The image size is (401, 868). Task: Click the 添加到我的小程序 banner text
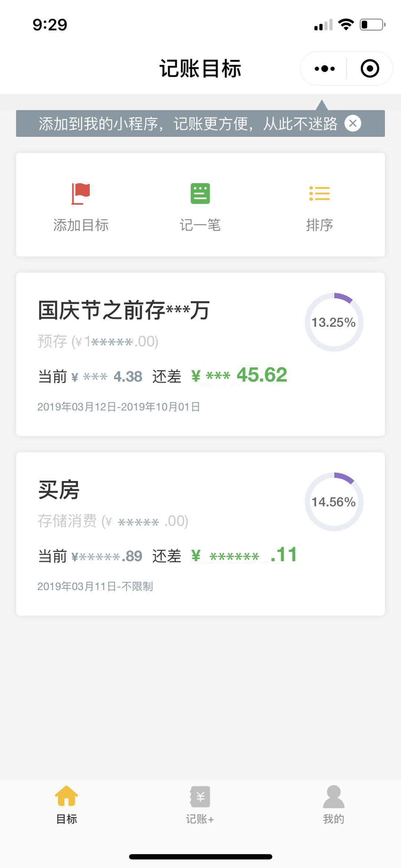(188, 124)
